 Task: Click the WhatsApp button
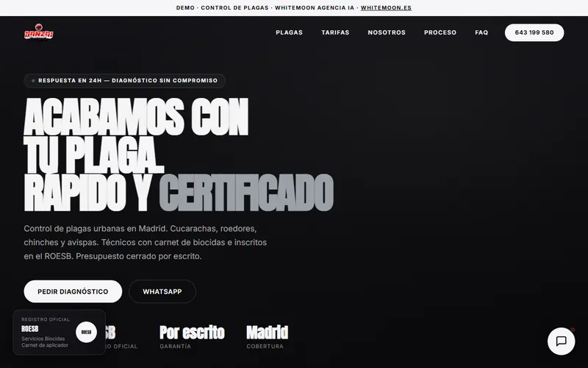[162, 291]
